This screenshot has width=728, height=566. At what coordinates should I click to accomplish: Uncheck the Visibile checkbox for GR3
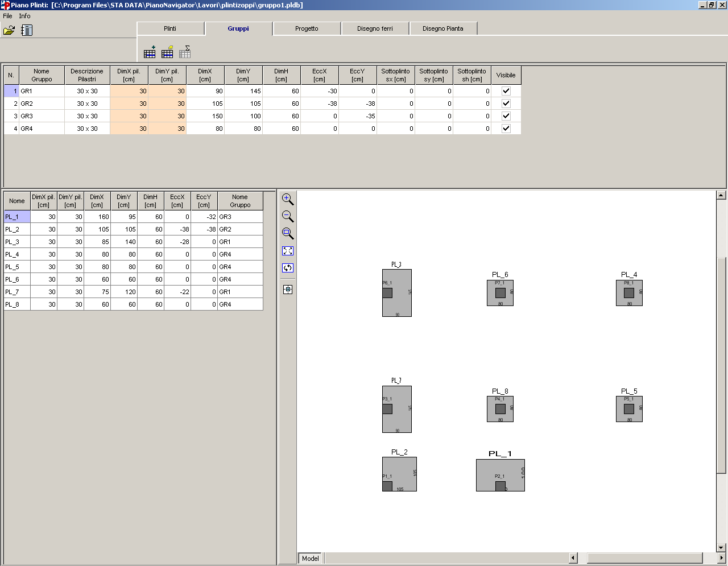pyautogui.click(x=506, y=116)
